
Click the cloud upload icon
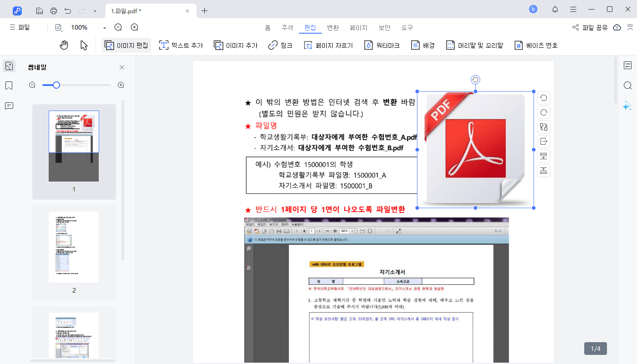(x=617, y=27)
